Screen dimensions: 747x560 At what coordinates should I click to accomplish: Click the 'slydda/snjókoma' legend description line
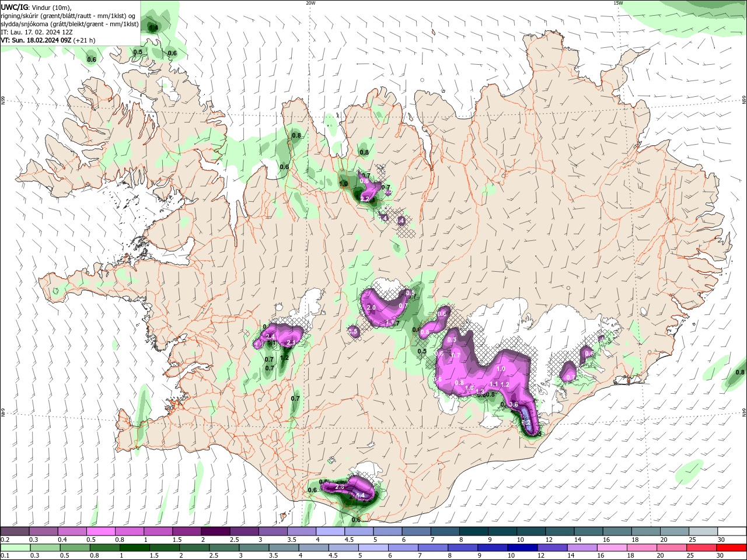tap(69, 24)
